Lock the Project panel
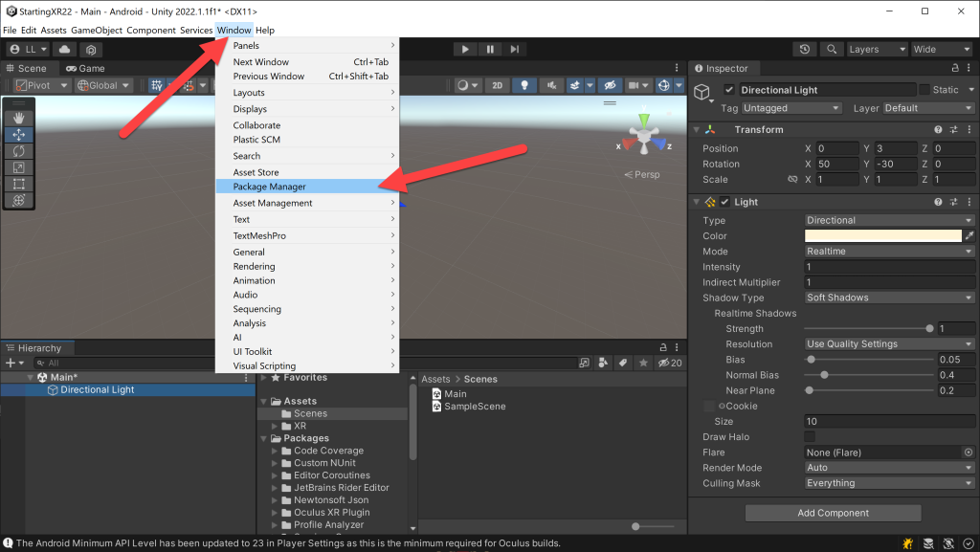This screenshot has height=552, width=980. point(663,347)
